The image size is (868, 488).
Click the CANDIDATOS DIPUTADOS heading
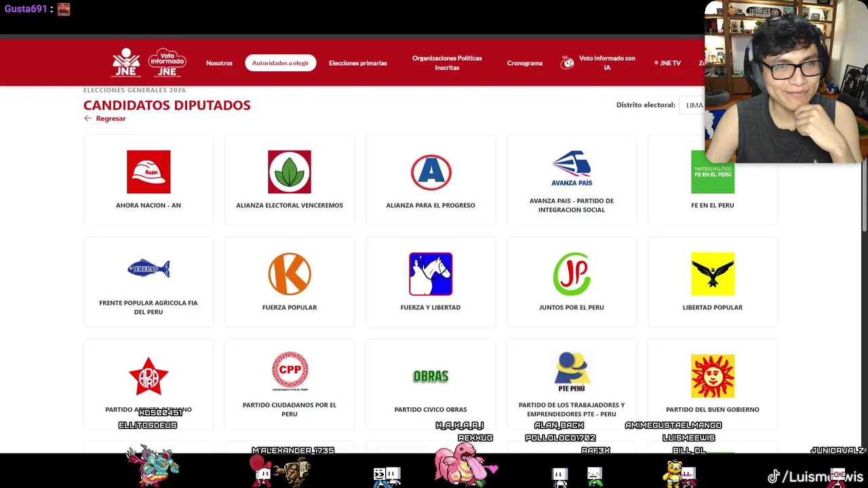tap(167, 105)
